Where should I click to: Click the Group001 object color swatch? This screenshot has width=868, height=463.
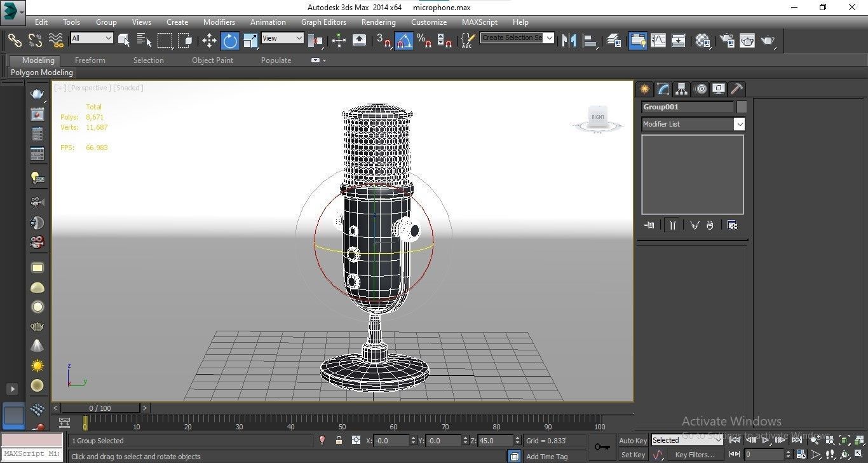tap(741, 107)
